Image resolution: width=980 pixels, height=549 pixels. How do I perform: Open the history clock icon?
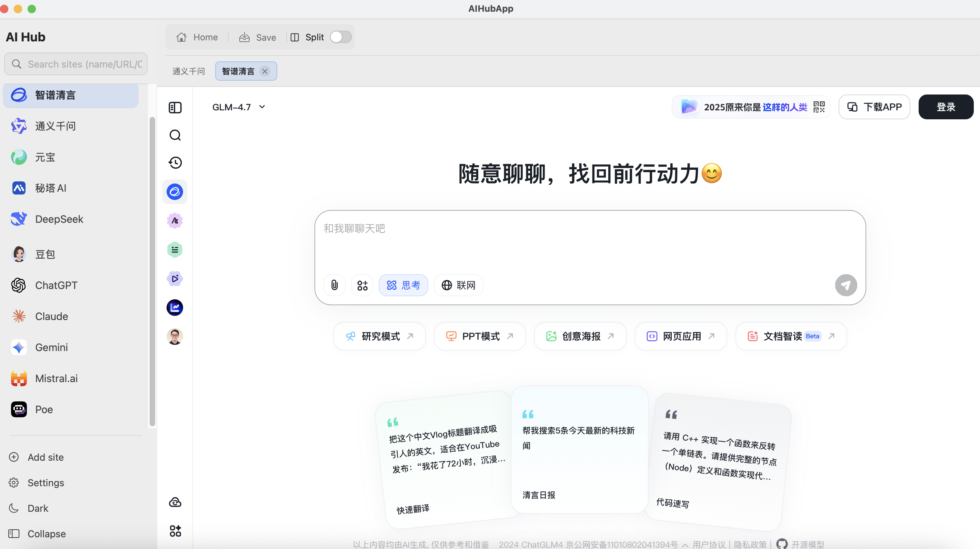(x=175, y=162)
